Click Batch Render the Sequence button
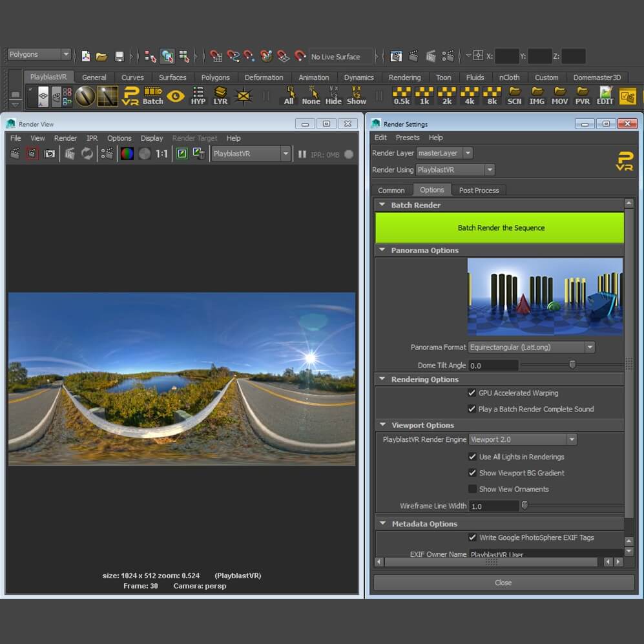644x644 pixels. click(x=499, y=228)
